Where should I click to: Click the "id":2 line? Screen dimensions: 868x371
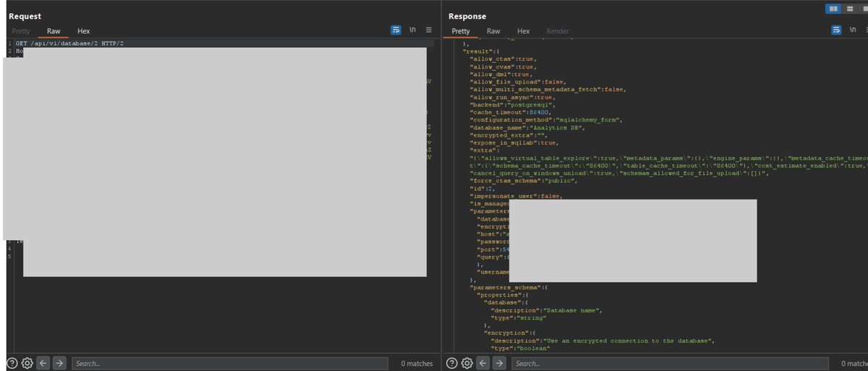[x=482, y=189]
